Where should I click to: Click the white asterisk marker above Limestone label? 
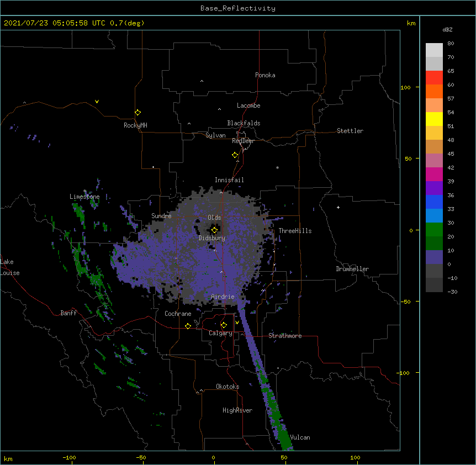(85, 191)
